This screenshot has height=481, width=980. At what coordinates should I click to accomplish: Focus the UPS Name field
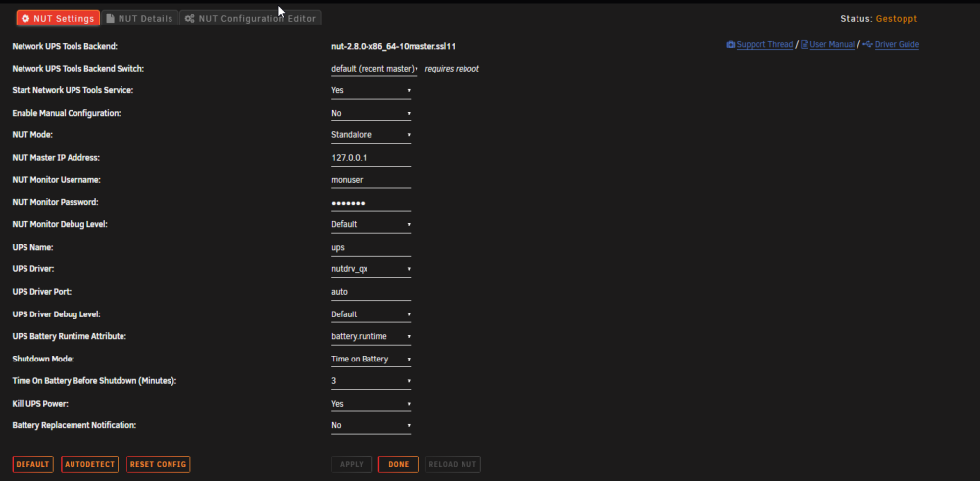pos(370,248)
